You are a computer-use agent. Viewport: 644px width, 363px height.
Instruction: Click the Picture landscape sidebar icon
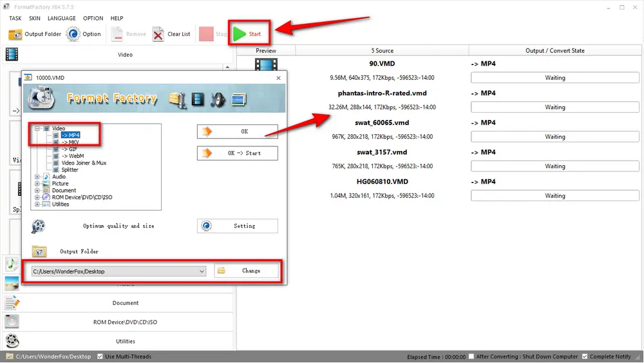12,283
